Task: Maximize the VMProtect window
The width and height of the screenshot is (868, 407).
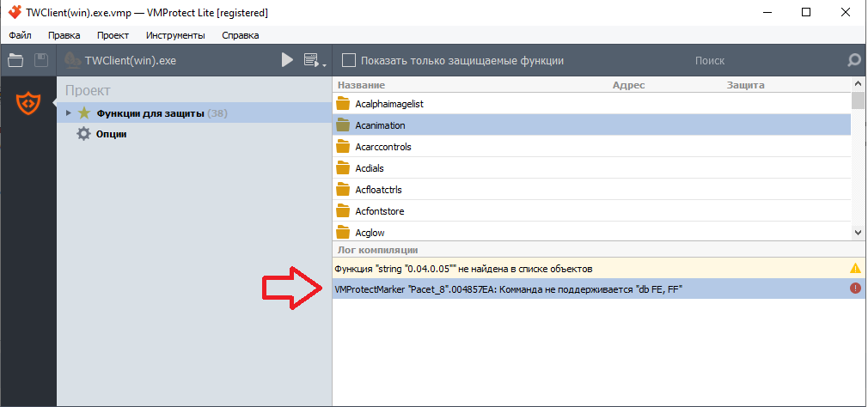Action: tap(806, 12)
